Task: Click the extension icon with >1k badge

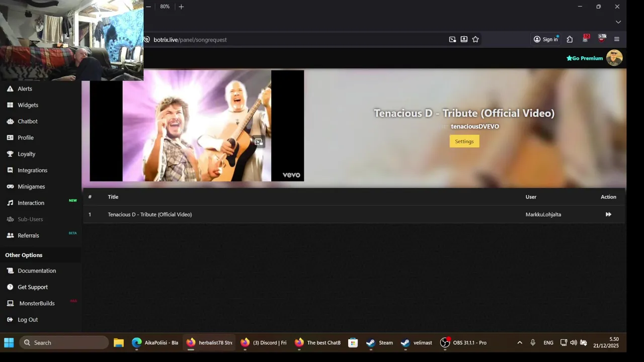Action: (x=602, y=38)
